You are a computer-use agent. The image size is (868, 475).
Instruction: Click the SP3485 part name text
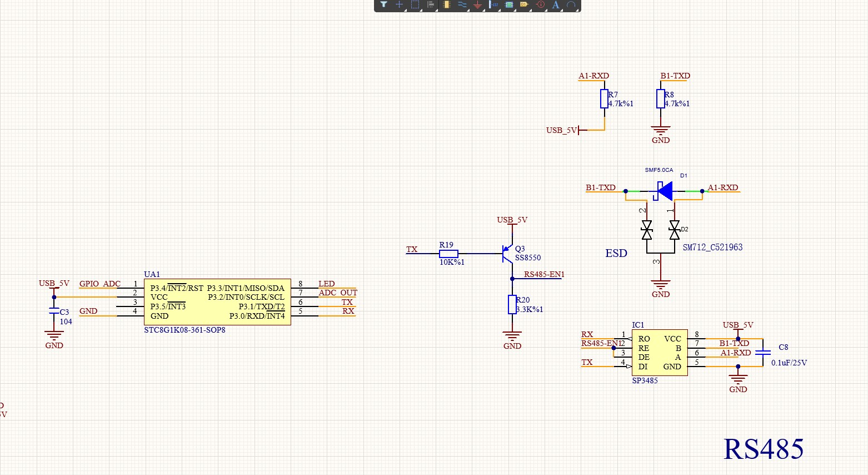[645, 380]
